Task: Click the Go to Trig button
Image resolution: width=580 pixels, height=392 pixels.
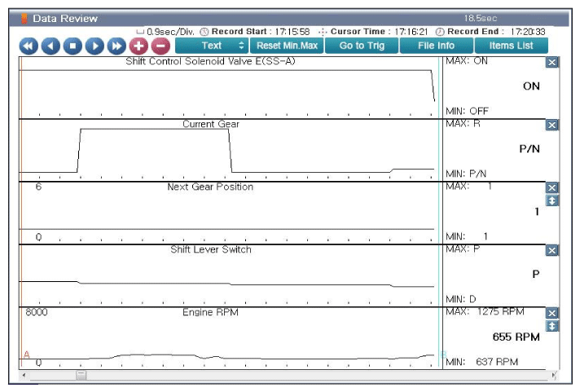Action: 362,46
